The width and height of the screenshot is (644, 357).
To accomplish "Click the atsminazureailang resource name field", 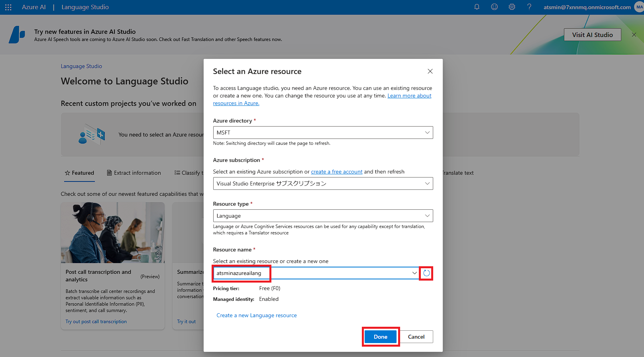I will [x=316, y=273].
